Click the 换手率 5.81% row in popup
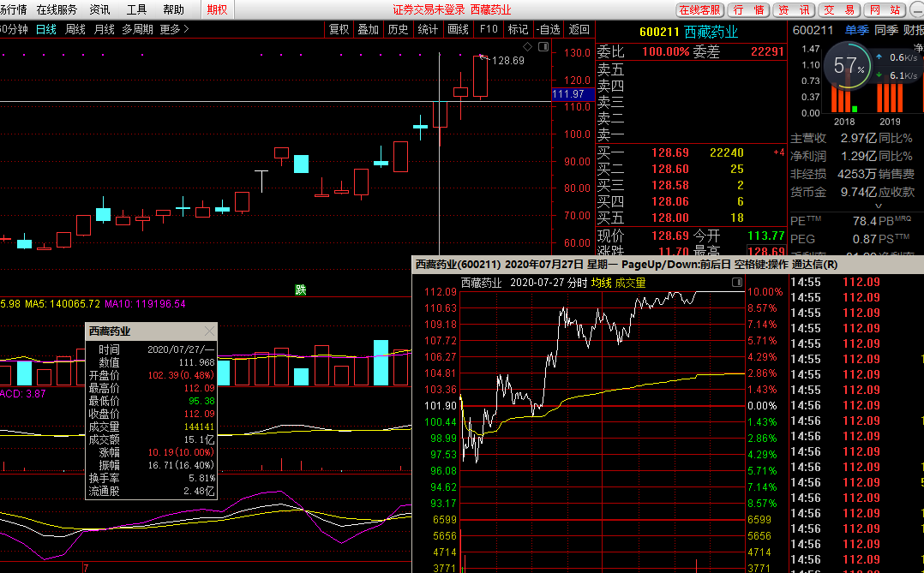The image size is (924, 573). pyautogui.click(x=152, y=478)
